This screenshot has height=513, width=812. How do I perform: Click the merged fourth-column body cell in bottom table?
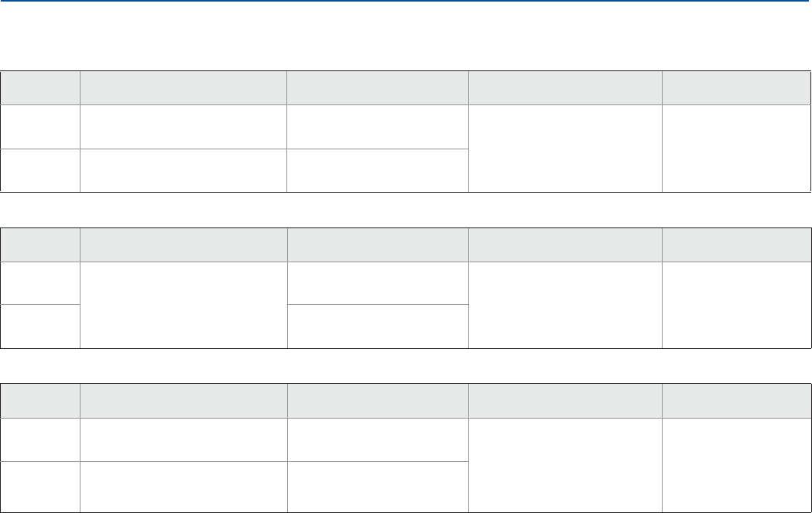[565, 467]
